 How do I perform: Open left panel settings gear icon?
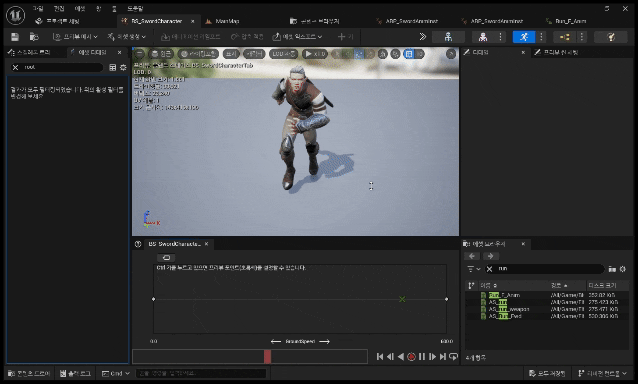coord(123,68)
